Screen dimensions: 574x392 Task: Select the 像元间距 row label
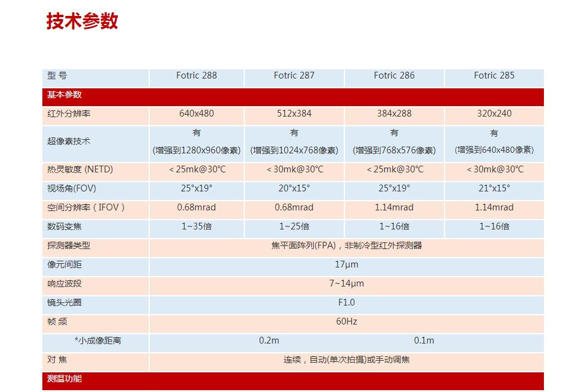pyautogui.click(x=64, y=264)
